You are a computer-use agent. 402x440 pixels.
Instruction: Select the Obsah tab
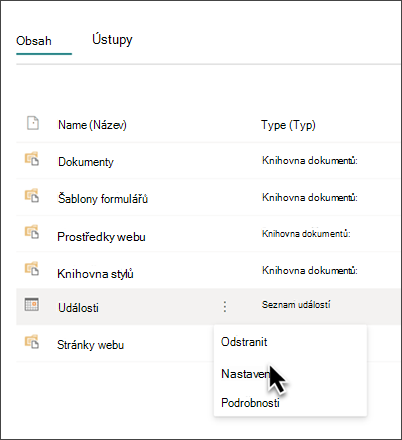coord(34,41)
